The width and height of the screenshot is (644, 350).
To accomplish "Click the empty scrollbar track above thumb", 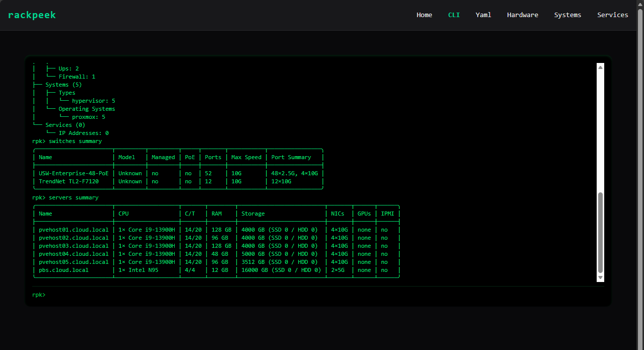I will click(x=600, y=131).
